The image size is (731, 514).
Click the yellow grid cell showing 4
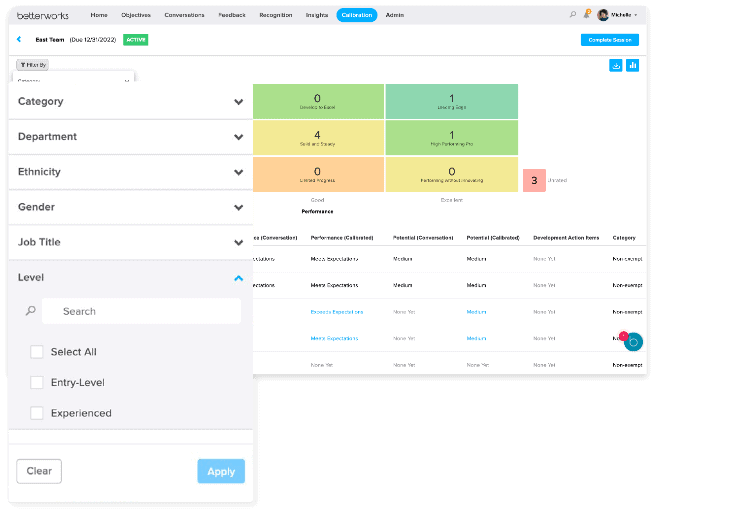tap(318, 138)
